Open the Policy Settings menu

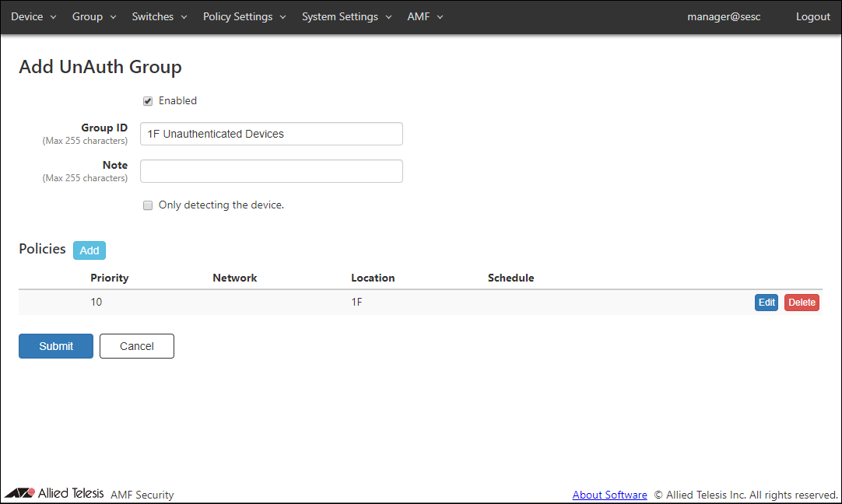coord(244,17)
